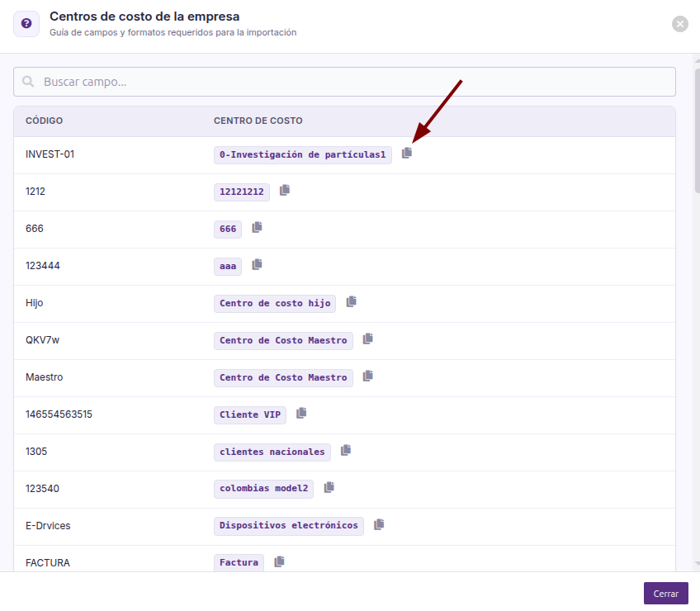700x611 pixels.
Task: Click the CENTRO DE COSTO column header
Action: pyautogui.click(x=258, y=121)
